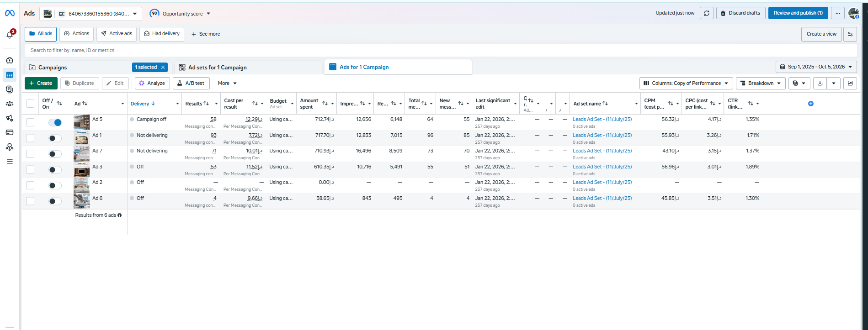Open view settings sliders icon
868x330 pixels.
click(x=850, y=34)
